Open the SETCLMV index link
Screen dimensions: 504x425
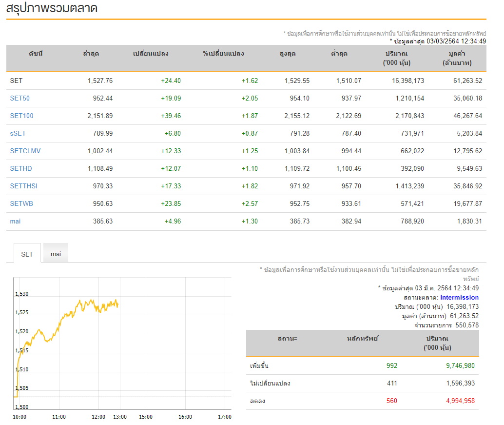pos(25,151)
